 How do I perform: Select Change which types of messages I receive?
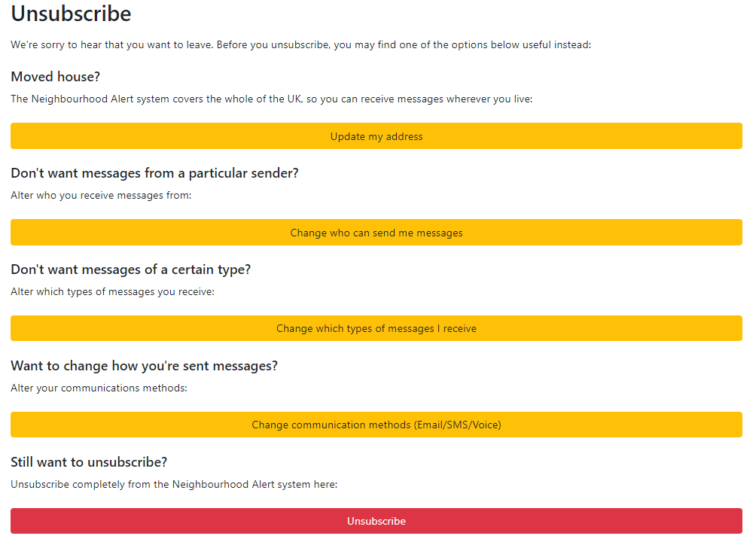376,328
